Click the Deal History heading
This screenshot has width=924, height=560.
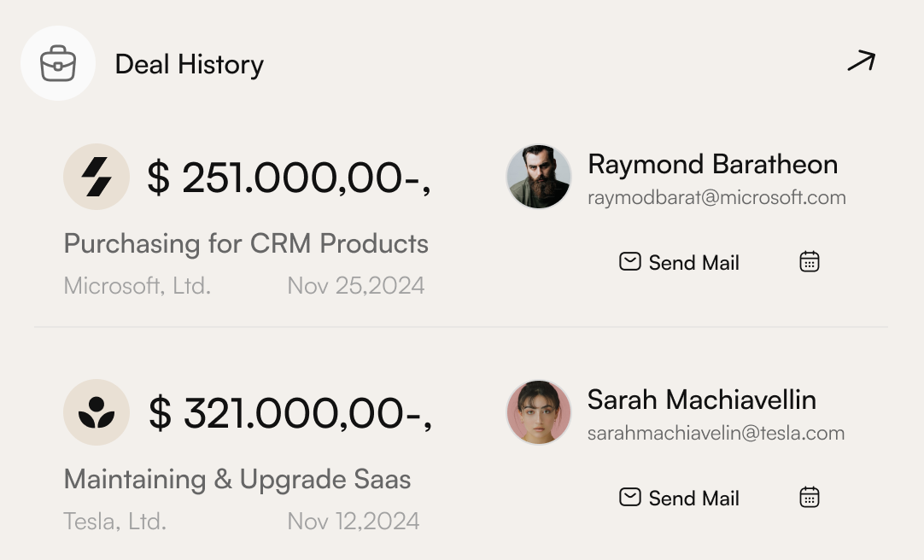[x=190, y=64]
